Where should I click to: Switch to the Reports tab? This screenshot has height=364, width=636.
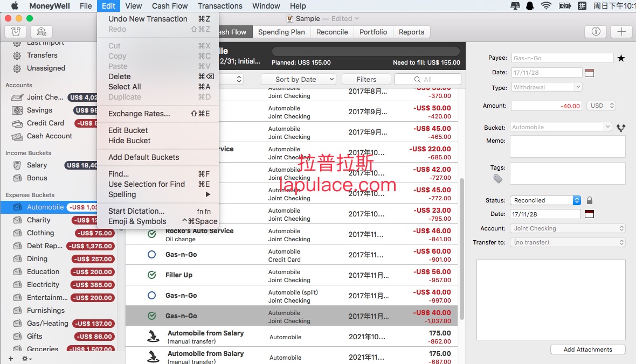[411, 32]
